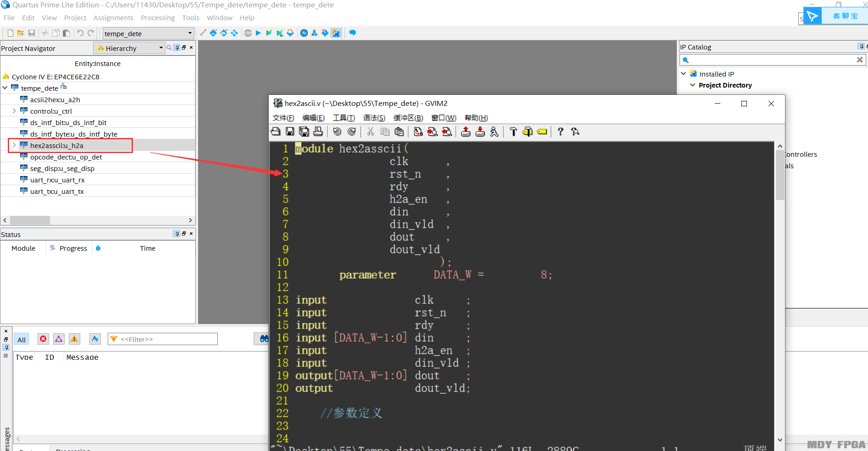Screen dimensions: 868x451
Task: Print icon in GVIM toolbar
Action: point(318,132)
